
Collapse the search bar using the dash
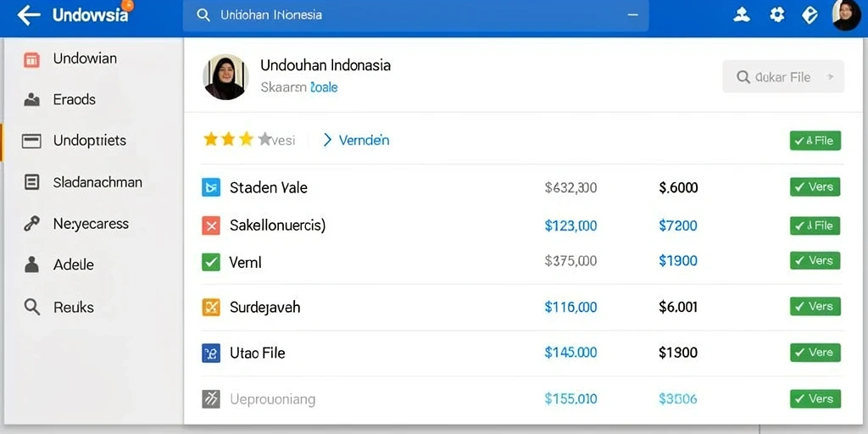632,15
